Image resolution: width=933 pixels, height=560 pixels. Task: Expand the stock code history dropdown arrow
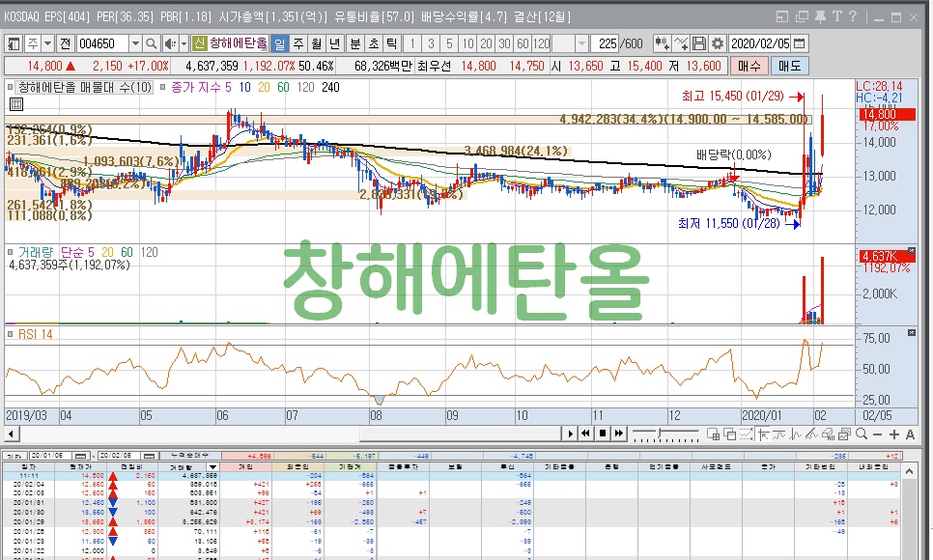(135, 43)
